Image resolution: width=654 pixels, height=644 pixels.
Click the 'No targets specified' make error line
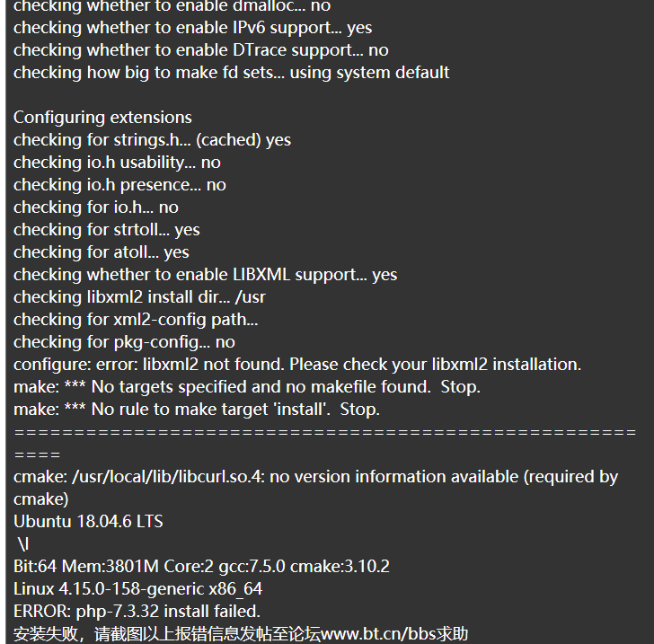tap(247, 387)
